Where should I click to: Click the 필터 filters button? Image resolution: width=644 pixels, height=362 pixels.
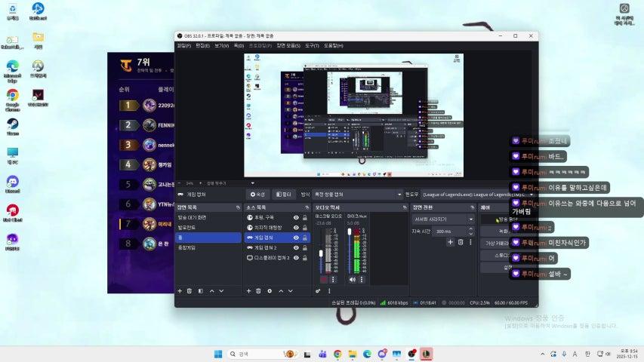tap(283, 194)
